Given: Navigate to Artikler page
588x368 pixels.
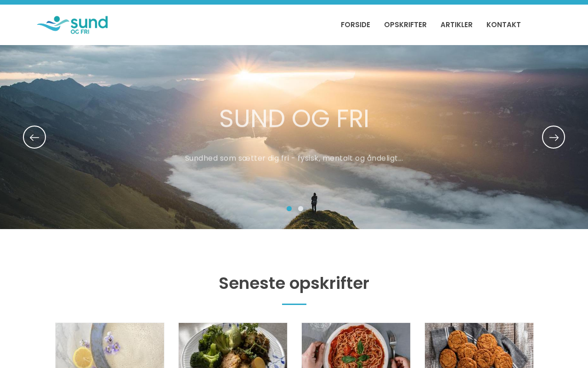Looking at the screenshot, I should 457,25.
